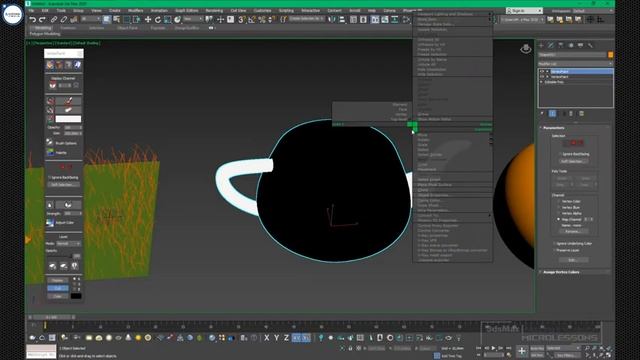Click Configure Modifier Sets icon below stack
The height and width of the screenshot is (360, 640).
point(582,113)
